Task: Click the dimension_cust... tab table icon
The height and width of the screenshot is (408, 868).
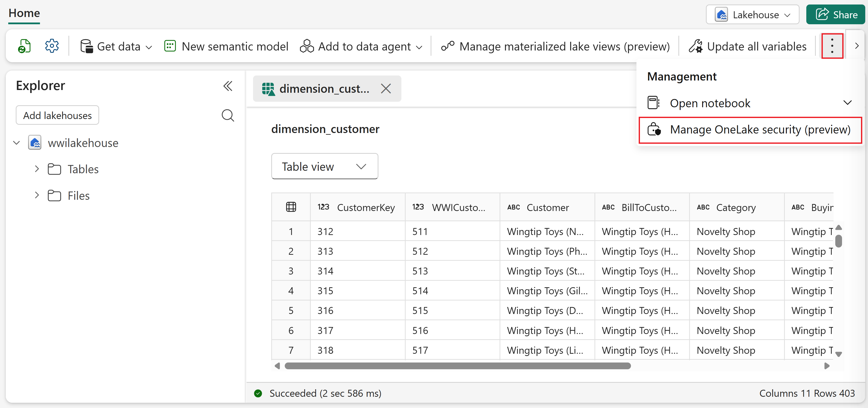Action: [x=268, y=89]
